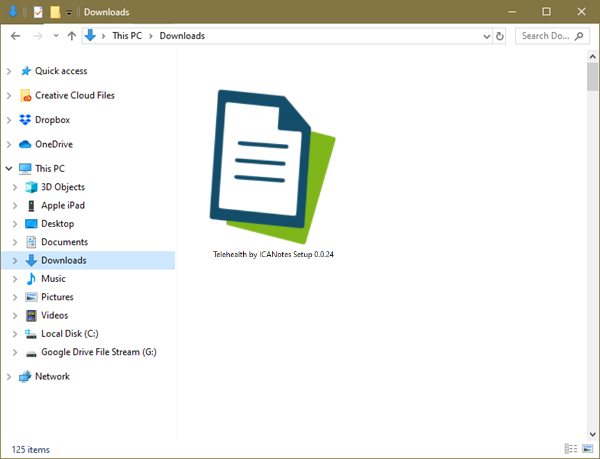
Task: Open Customize Quick Access Toolbar dropdown
Action: click(69, 13)
